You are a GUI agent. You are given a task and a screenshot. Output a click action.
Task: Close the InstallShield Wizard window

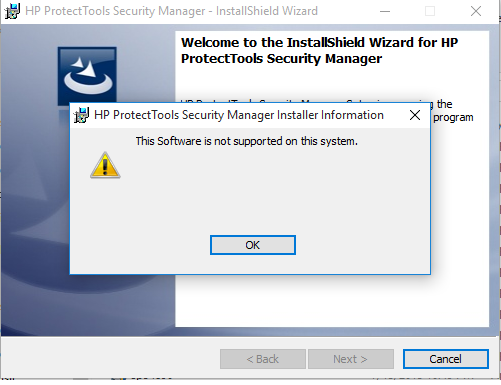(476, 11)
